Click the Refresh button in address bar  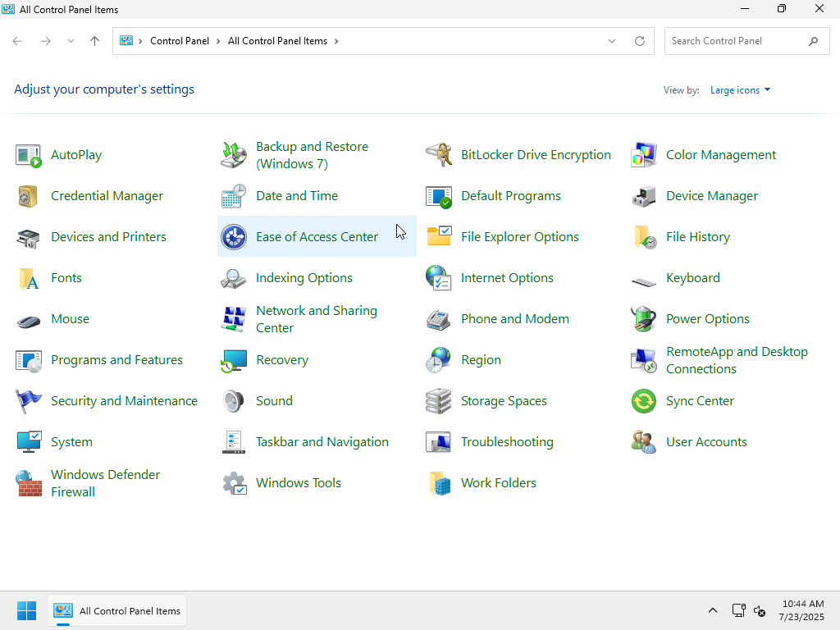[640, 41]
